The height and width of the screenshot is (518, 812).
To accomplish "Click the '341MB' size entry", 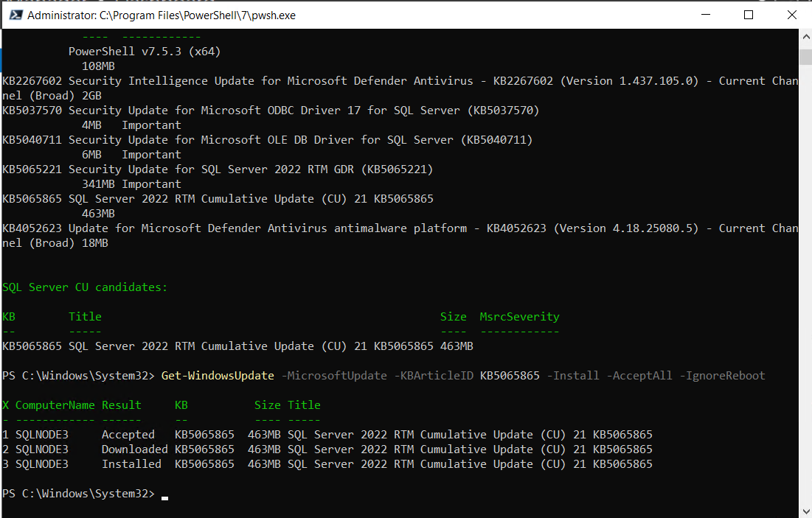I will pyautogui.click(x=98, y=184).
